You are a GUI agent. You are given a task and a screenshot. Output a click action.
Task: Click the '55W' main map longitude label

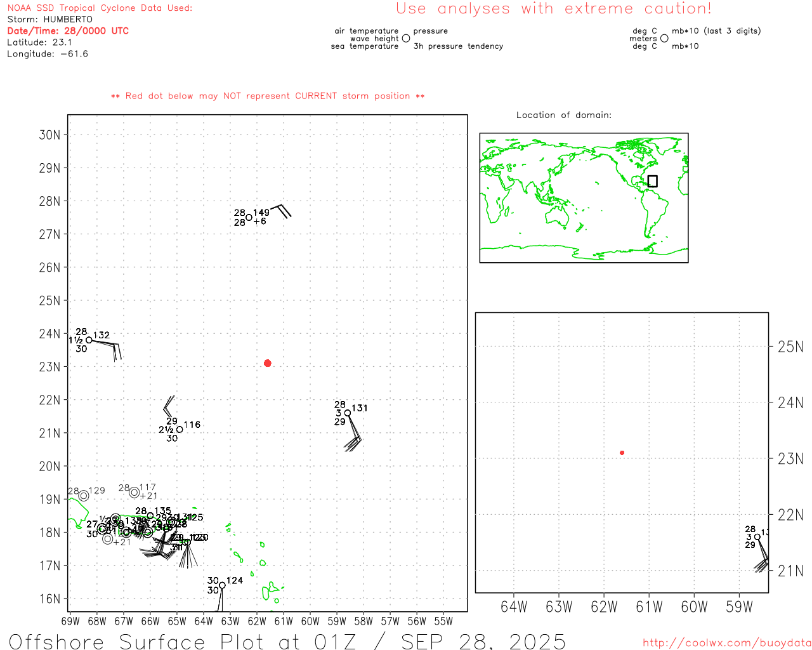click(443, 621)
